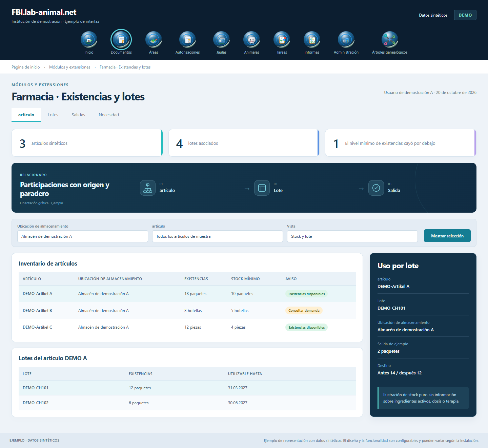Select the Animales icon
This screenshot has height=448, width=488.
tap(251, 40)
